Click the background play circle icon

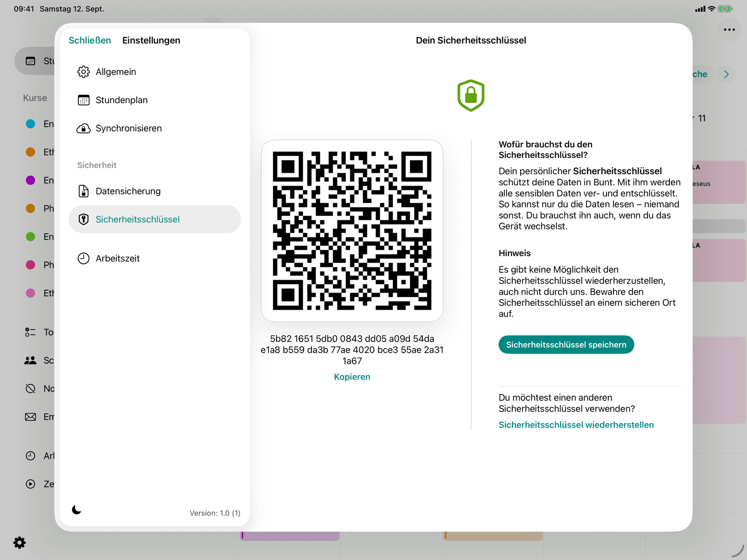point(30,484)
